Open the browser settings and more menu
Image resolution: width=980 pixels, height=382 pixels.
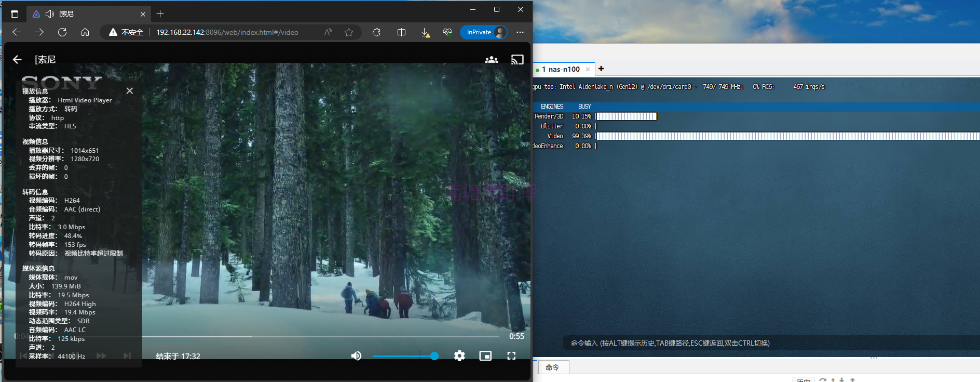pyautogui.click(x=520, y=32)
